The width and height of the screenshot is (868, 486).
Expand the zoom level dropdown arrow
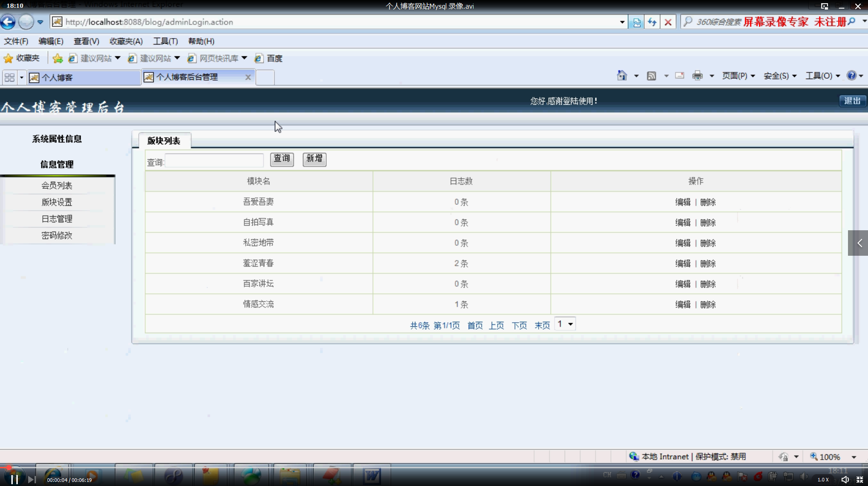pyautogui.click(x=854, y=457)
